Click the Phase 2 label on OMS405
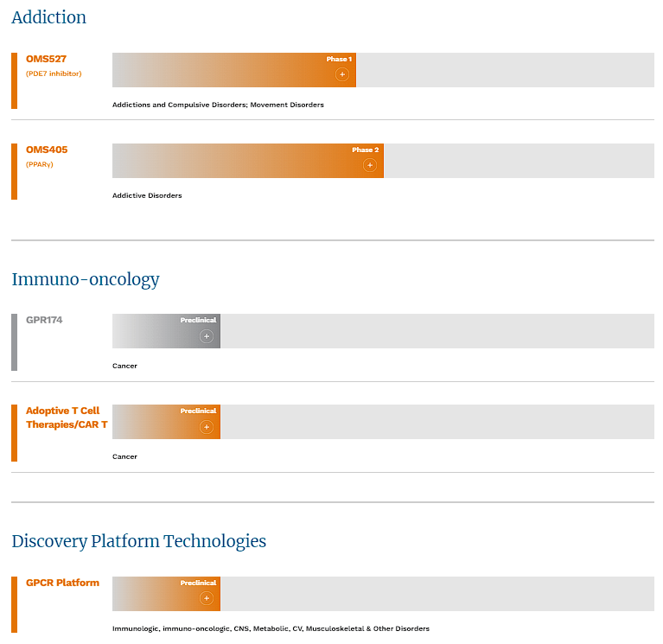The image size is (663, 644). point(365,150)
